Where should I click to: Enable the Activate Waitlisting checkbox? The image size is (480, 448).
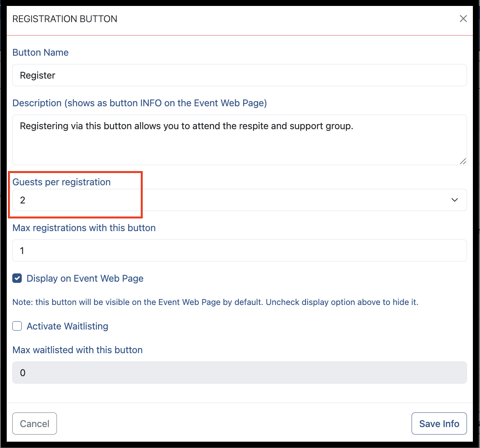(17, 326)
